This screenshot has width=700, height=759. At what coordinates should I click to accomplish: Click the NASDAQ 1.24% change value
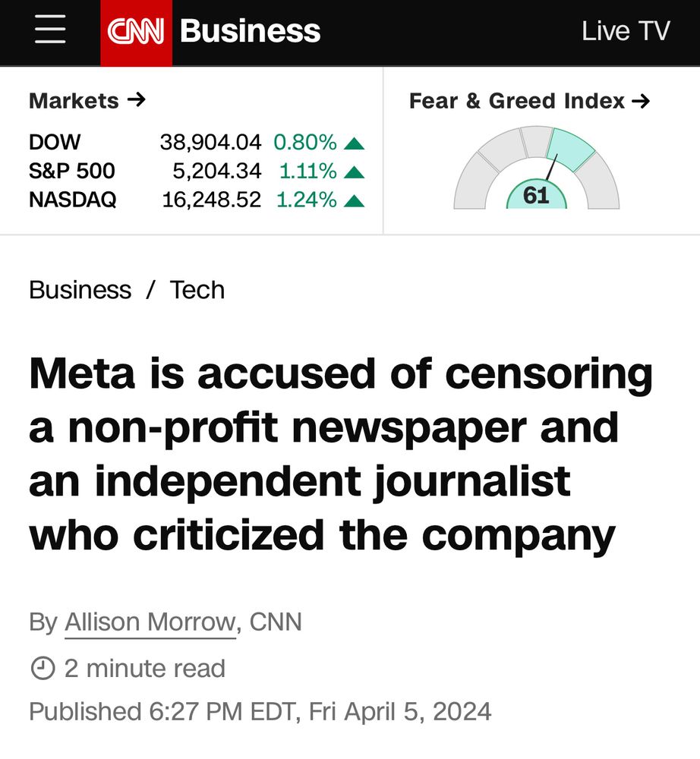coord(306,200)
